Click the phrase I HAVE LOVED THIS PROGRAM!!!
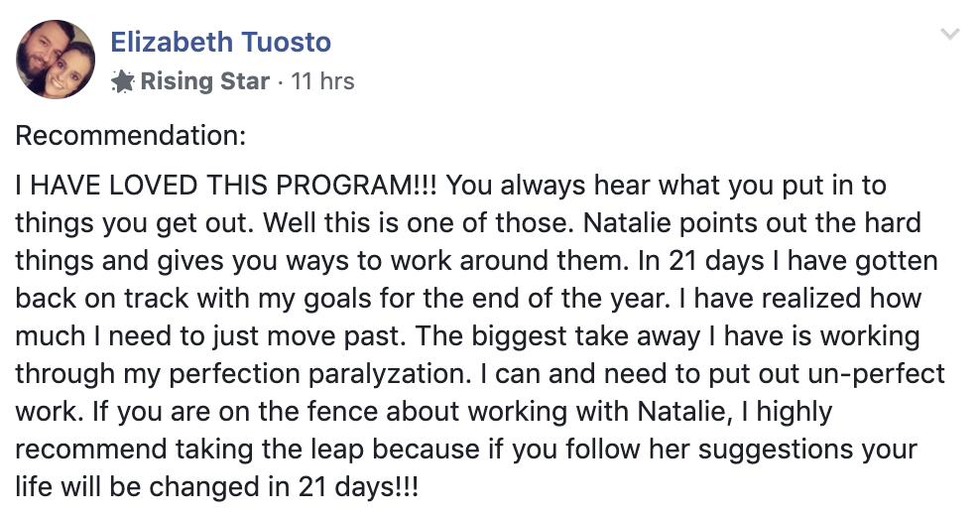Image resolution: width=980 pixels, height=516 pixels. click(226, 186)
